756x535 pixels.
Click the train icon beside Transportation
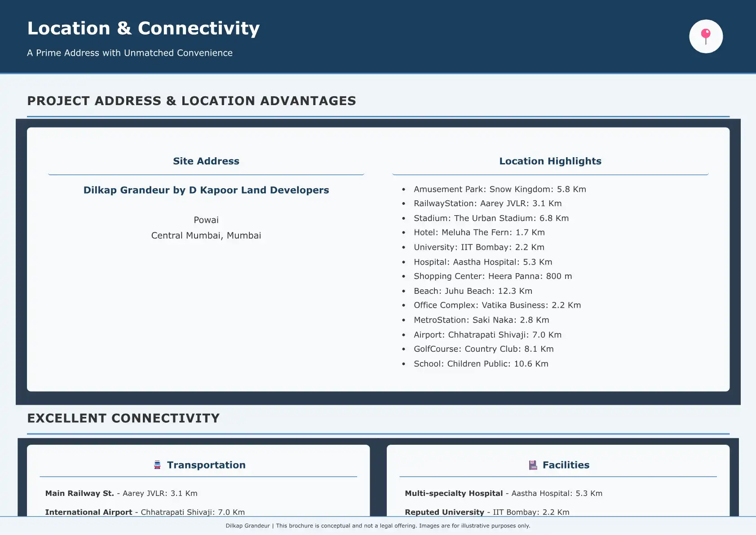click(157, 465)
